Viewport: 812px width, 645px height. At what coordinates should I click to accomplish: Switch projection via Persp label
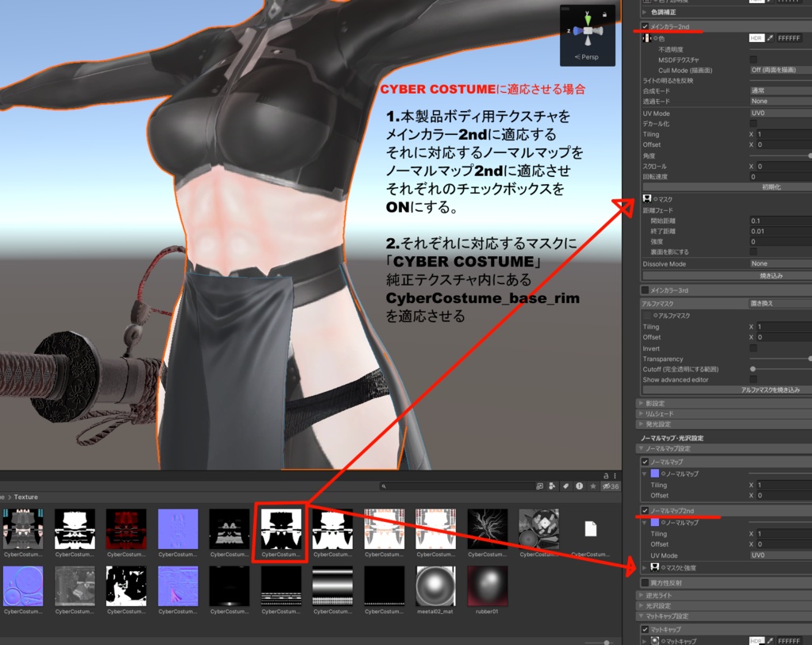pyautogui.click(x=587, y=57)
